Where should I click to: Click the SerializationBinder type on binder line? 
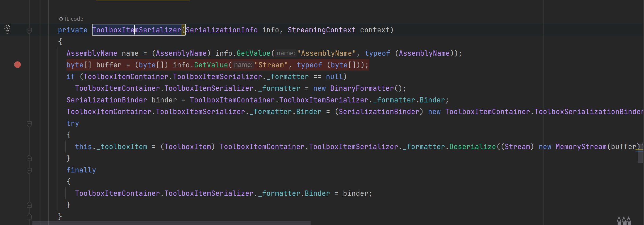(107, 100)
